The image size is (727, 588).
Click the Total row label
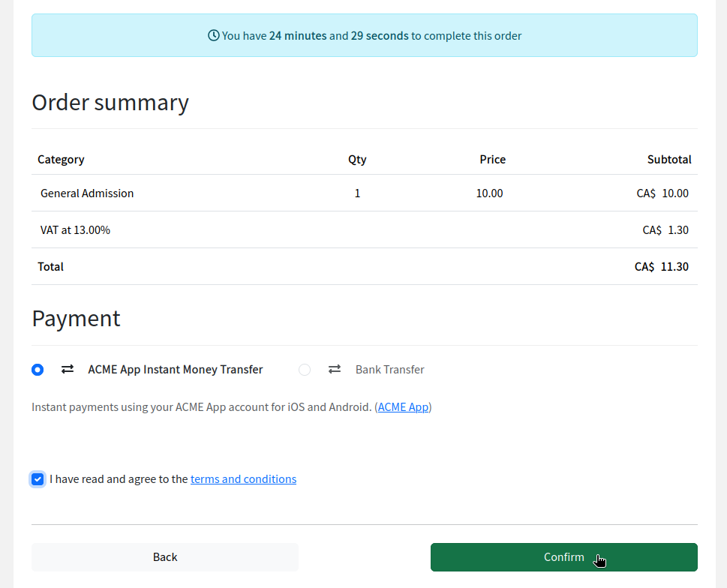(x=50, y=266)
